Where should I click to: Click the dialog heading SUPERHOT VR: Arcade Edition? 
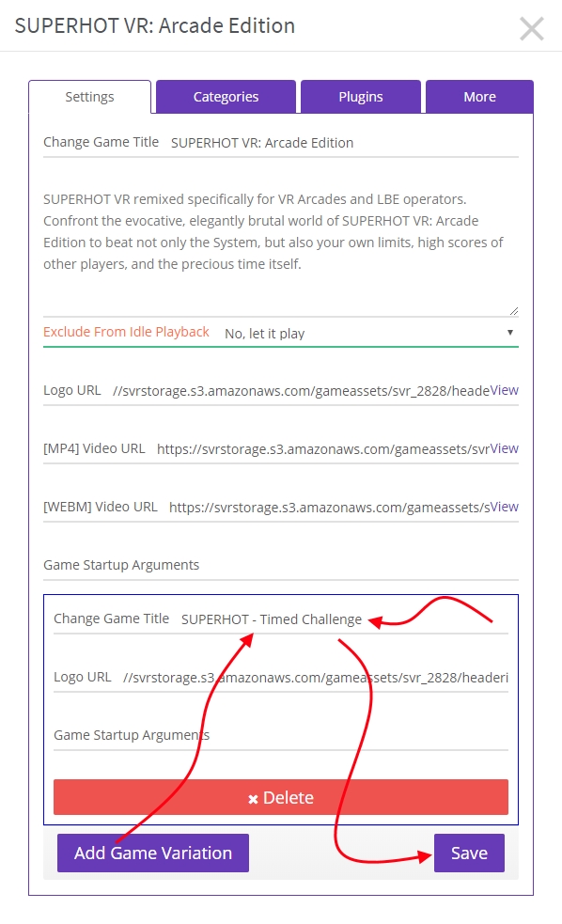(155, 26)
